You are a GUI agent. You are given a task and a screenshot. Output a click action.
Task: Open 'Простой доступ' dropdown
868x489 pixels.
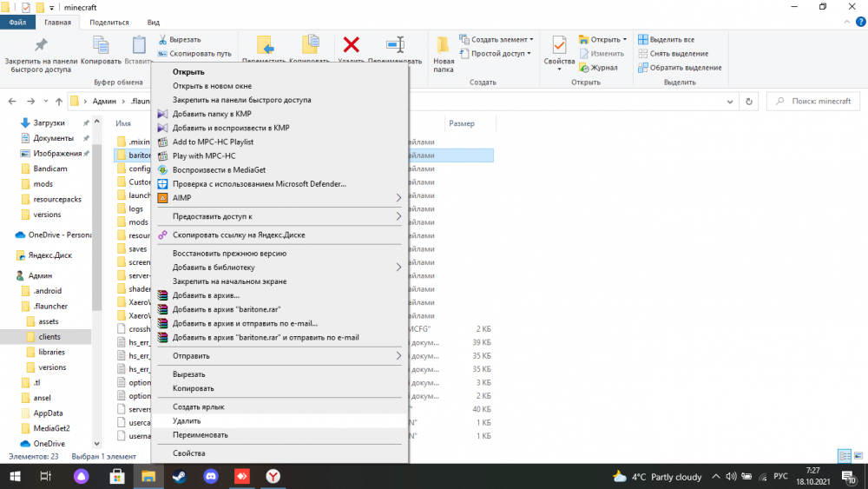[x=496, y=54]
